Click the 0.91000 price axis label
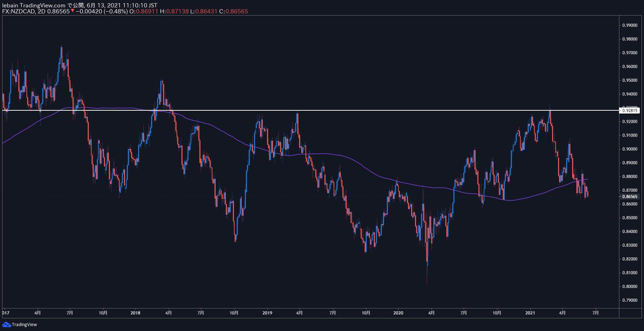The height and width of the screenshot is (331, 644). (630, 135)
